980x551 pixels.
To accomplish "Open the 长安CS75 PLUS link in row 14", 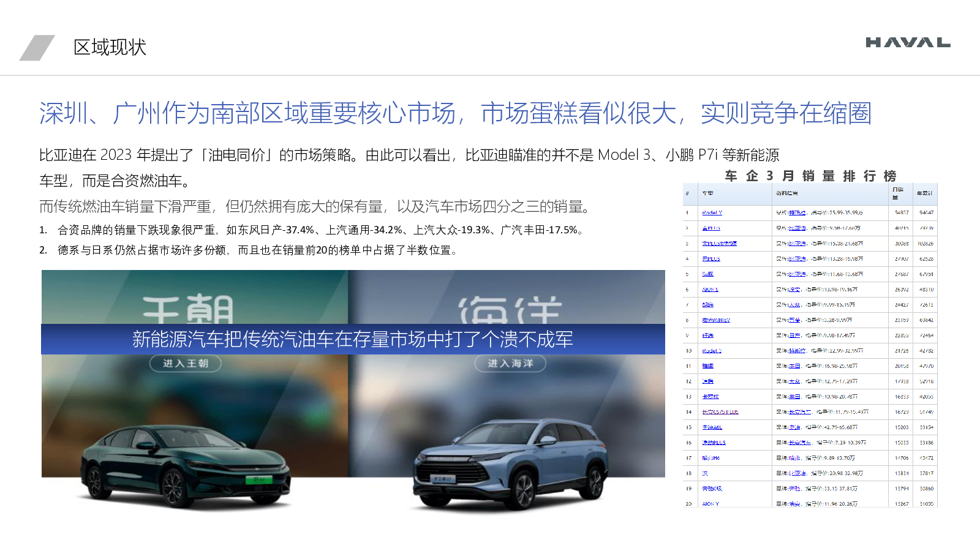I will [x=720, y=411].
